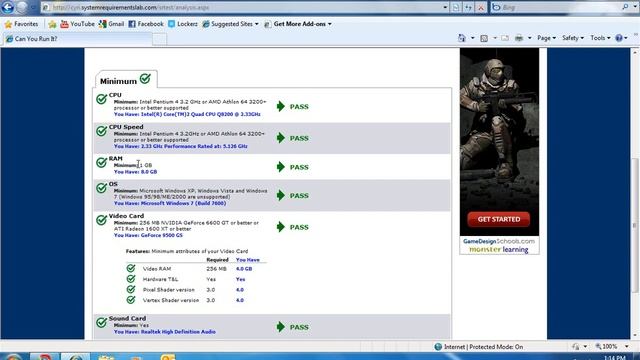This screenshot has height=360, width=640.
Task: Open the Home button dropdown arrow
Action: pos(472,38)
